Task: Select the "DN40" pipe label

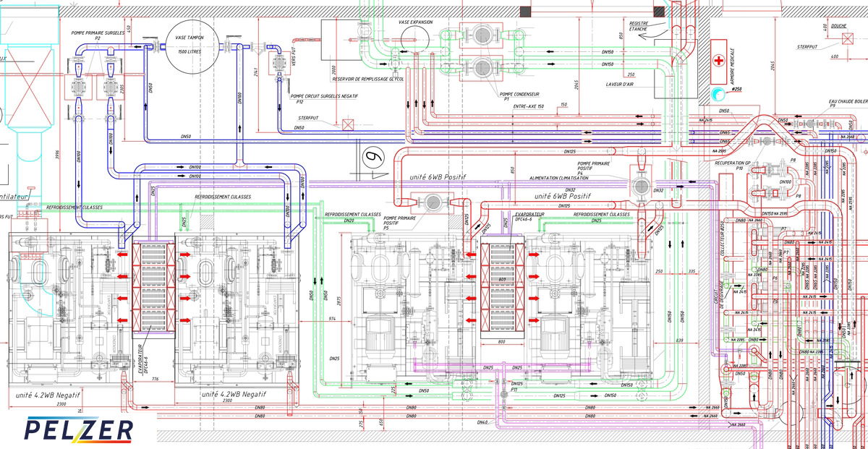Action: [x=482, y=422]
